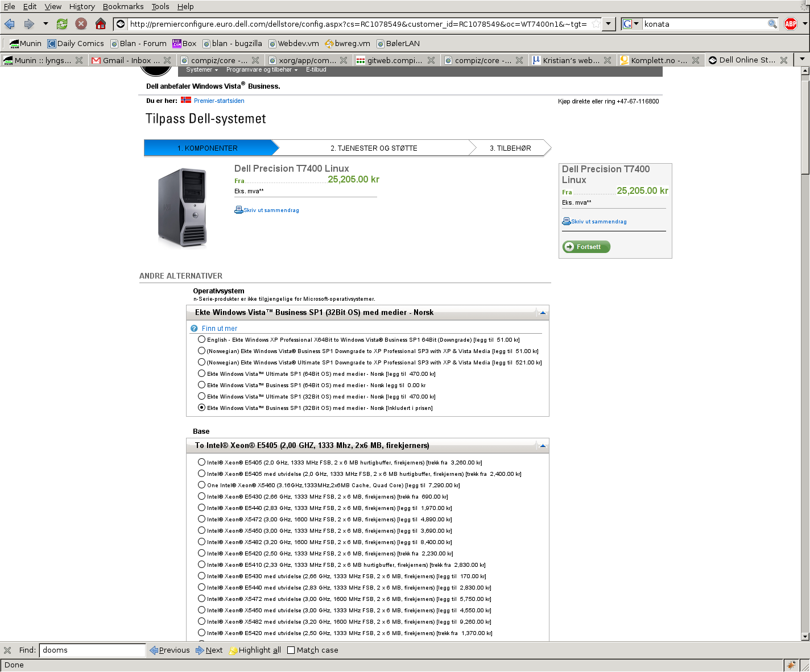Select Vista Ultimate SP1 64Bit OS radio option
The image size is (810, 672).
(x=201, y=374)
